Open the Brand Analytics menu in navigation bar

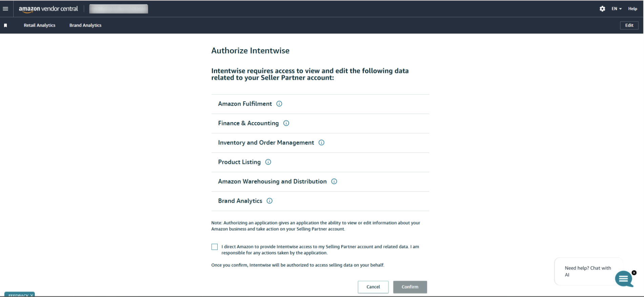pos(85,25)
